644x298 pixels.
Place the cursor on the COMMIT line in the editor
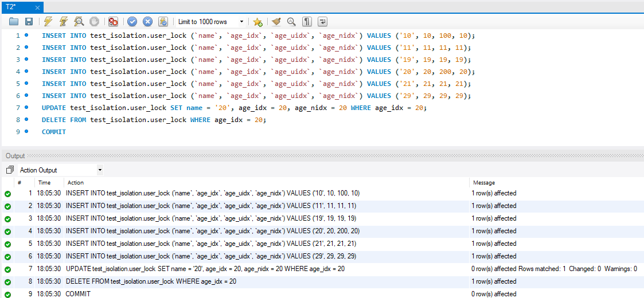pos(54,132)
